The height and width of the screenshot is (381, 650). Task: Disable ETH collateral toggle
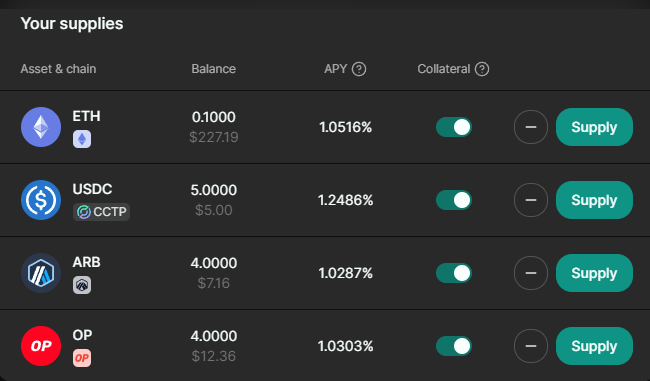click(x=454, y=127)
